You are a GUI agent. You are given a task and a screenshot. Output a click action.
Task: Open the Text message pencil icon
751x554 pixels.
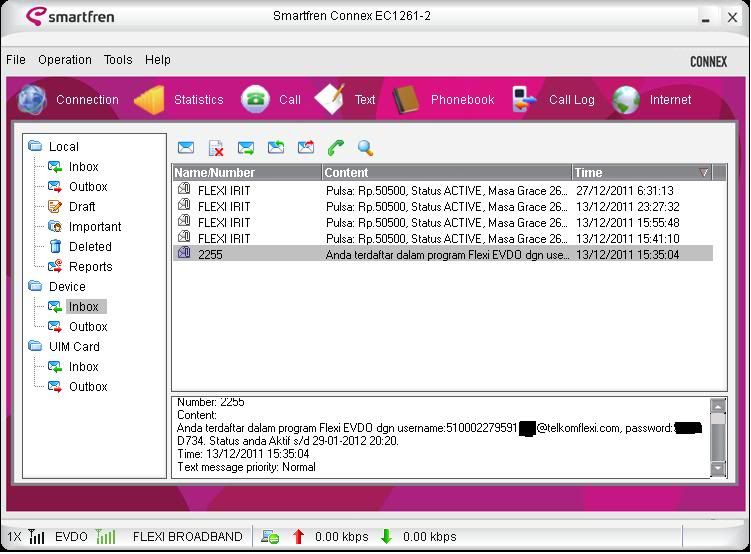[330, 99]
